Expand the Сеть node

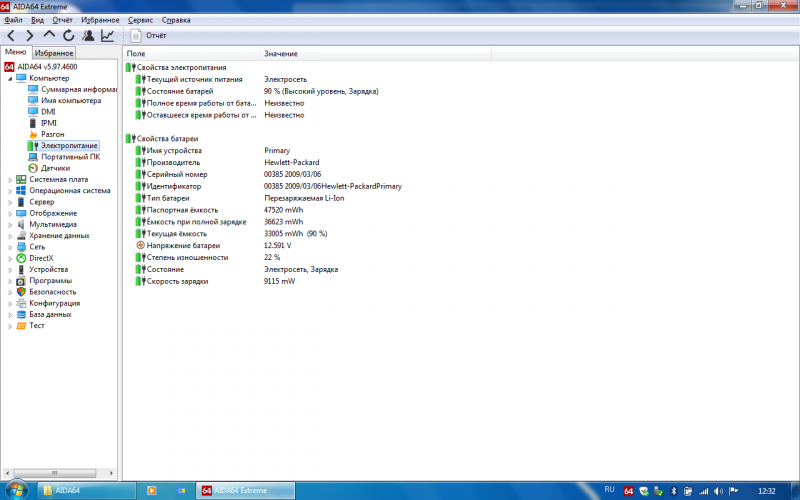point(10,247)
